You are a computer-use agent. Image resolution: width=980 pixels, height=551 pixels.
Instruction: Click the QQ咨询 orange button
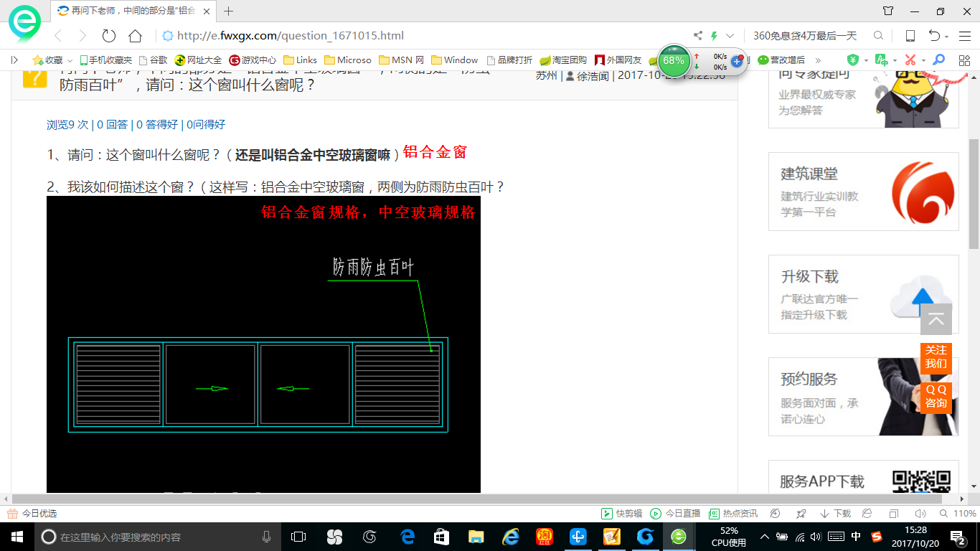936,397
